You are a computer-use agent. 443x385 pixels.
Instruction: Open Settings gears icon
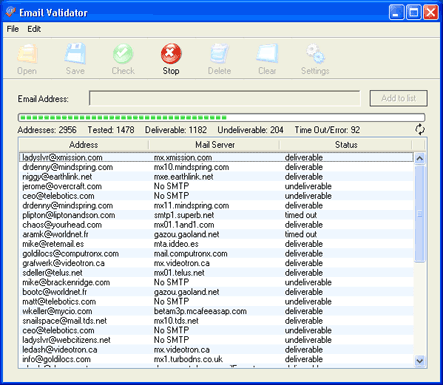click(x=315, y=53)
